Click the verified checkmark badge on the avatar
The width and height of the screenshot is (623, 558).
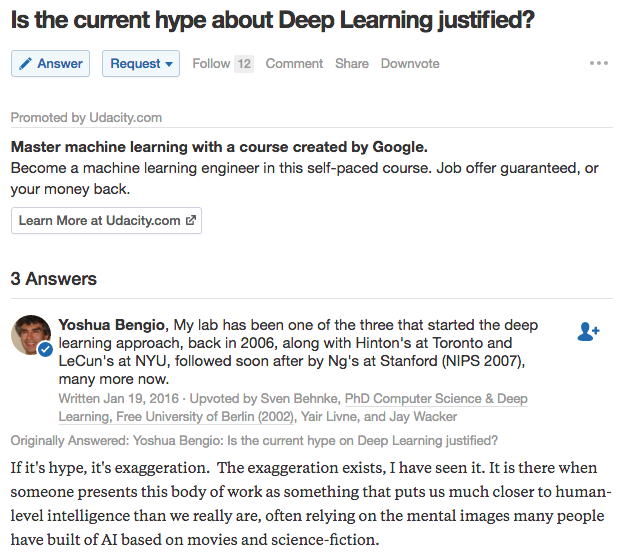tap(46, 350)
